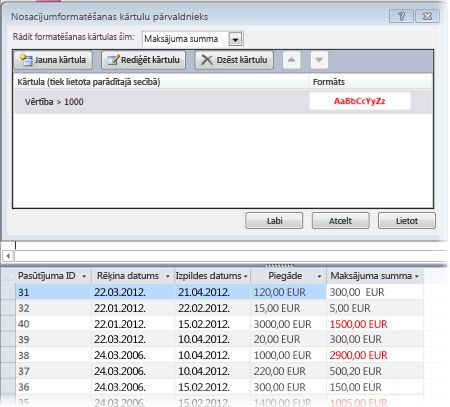The width and height of the screenshot is (450, 407).
Task: Click left scroll arrow under dialog
Action: click(8, 256)
